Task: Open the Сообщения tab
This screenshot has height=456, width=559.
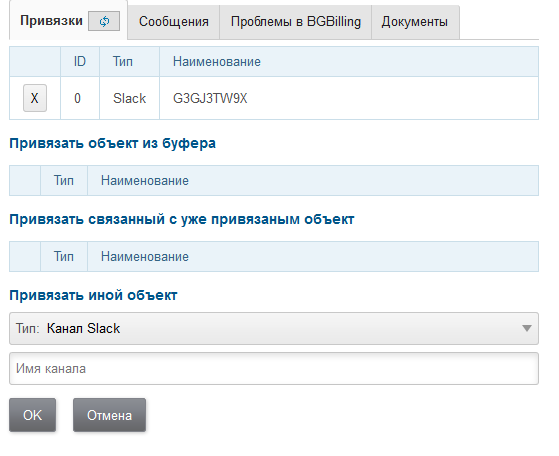Action: (174, 21)
